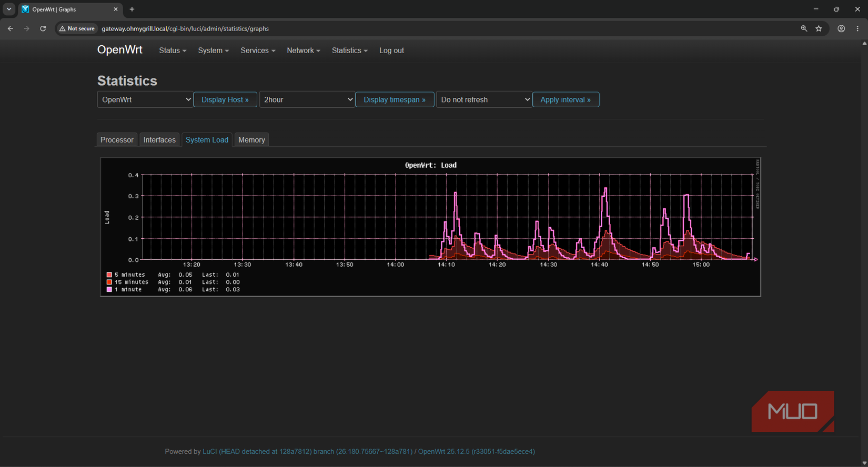Image resolution: width=868 pixels, height=467 pixels.
Task: Click the Statistics page heading
Action: pos(127,80)
